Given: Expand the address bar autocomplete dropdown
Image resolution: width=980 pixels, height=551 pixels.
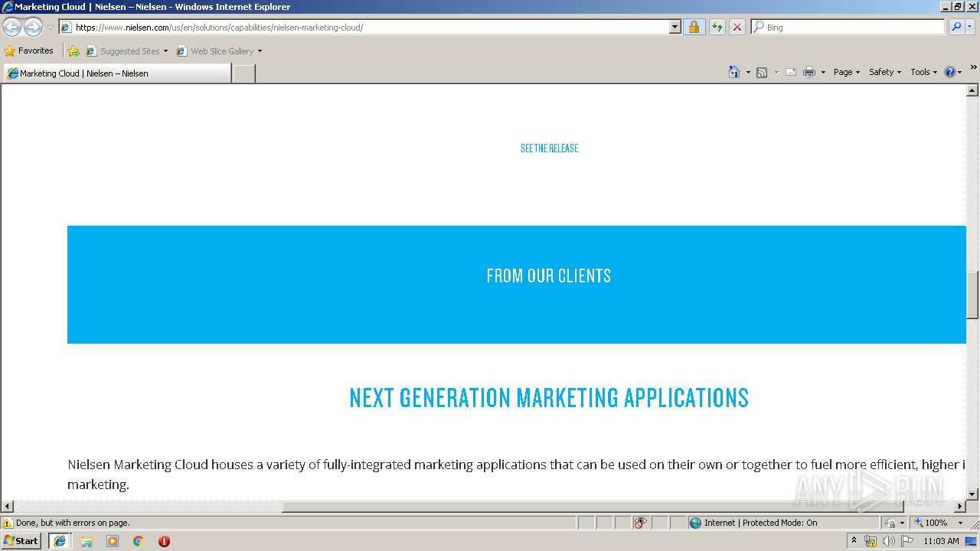Looking at the screenshot, I should pos(675,28).
